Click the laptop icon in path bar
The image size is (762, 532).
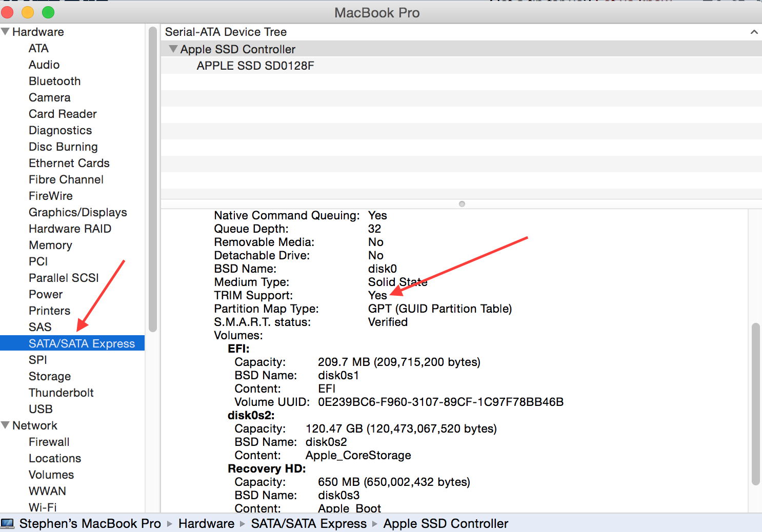tap(8, 523)
